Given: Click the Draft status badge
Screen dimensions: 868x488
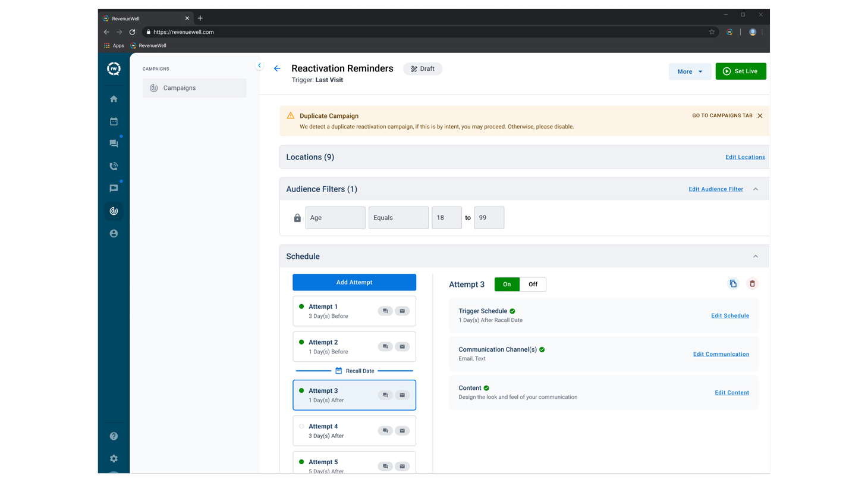Looking at the screenshot, I should point(423,69).
